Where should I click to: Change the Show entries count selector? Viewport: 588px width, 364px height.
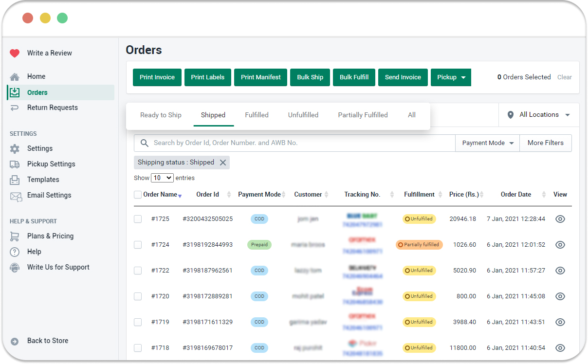pos(162,178)
